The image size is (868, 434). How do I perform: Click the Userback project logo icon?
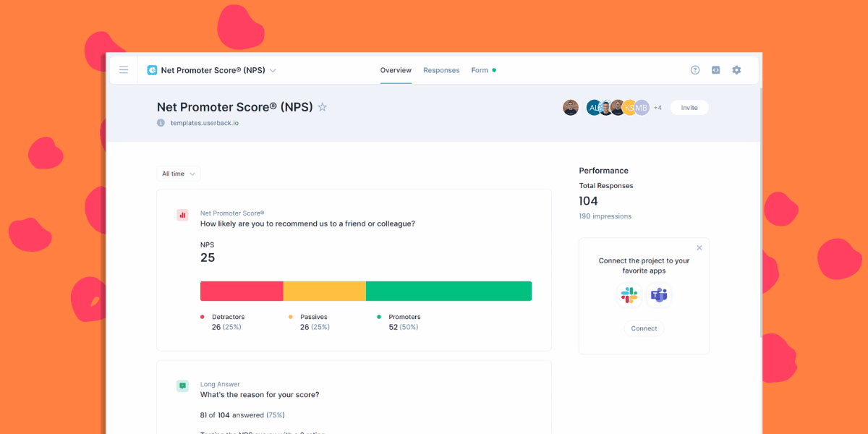tap(152, 69)
